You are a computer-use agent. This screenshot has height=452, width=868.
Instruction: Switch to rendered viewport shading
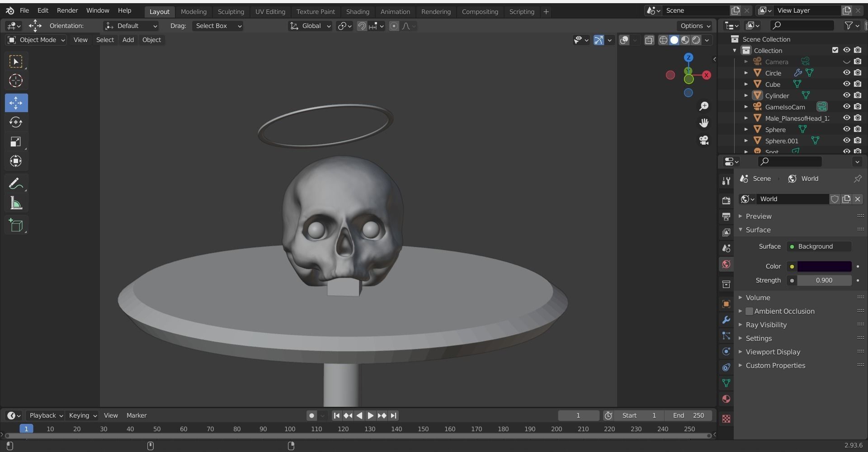tap(696, 40)
